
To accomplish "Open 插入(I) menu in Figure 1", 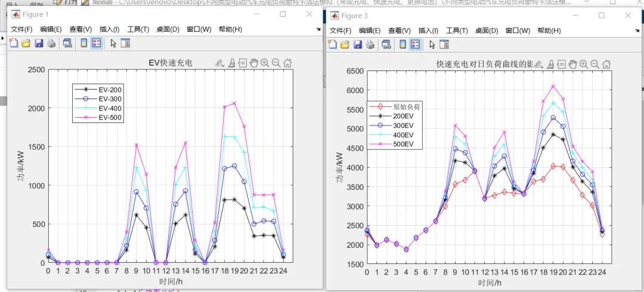I will (110, 30).
